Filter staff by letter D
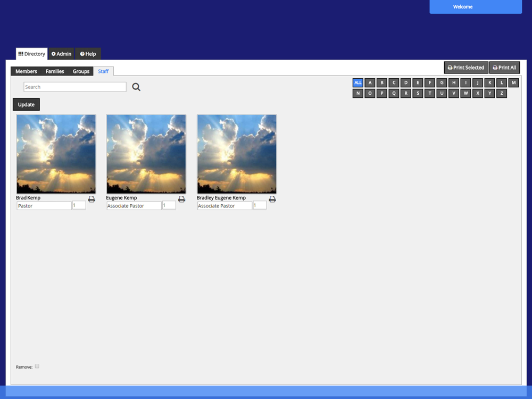This screenshot has height=399, width=532. pyautogui.click(x=406, y=82)
